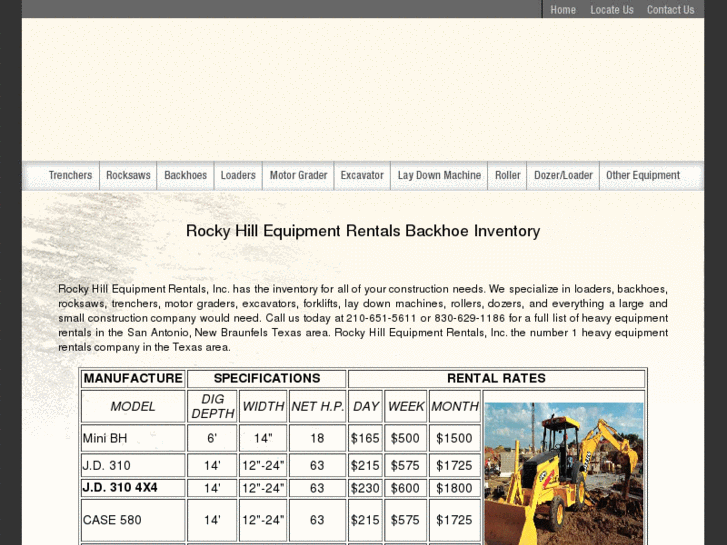
Task: Click Mini BH dig depth 6'
Action: [212, 438]
